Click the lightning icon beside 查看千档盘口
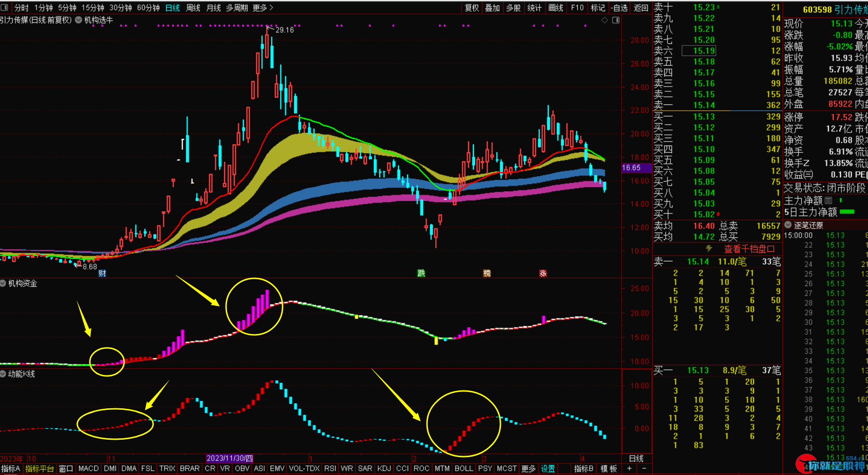 [x=709, y=248]
